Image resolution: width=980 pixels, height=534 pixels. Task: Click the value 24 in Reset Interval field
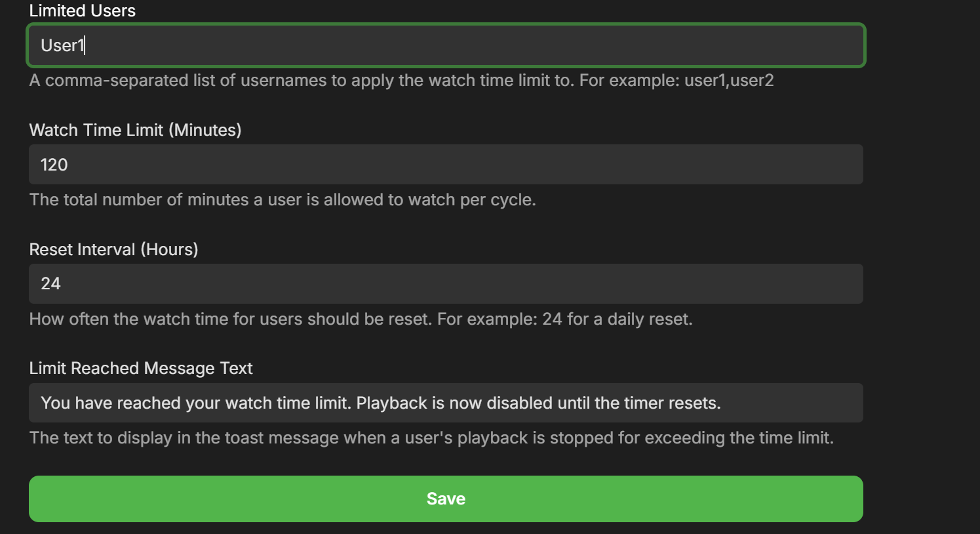50,283
